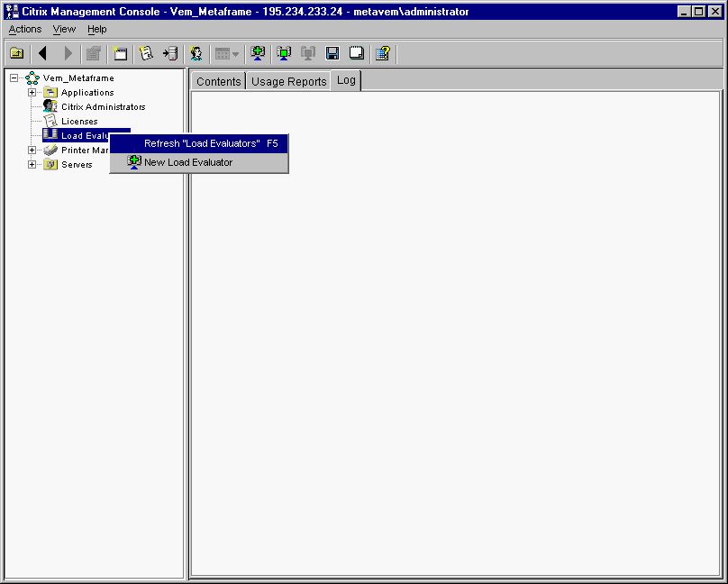Open the help question mark icon
The image size is (728, 584).
(383, 53)
